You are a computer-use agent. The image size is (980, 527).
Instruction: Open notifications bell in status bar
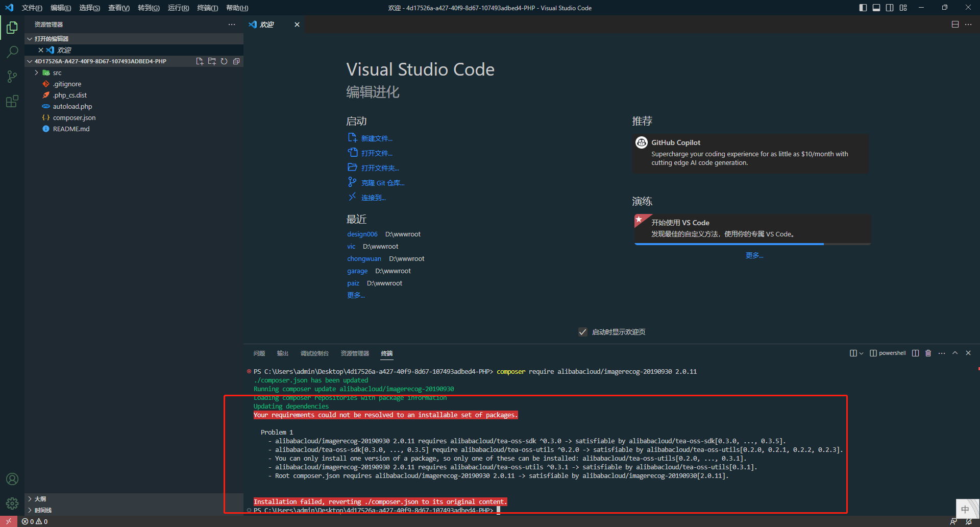click(968, 521)
